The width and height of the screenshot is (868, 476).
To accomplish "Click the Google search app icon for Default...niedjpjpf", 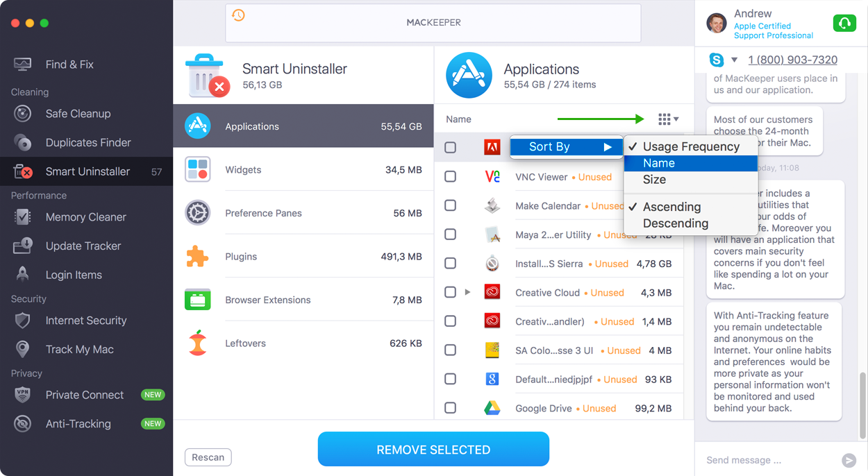I will pos(492,379).
